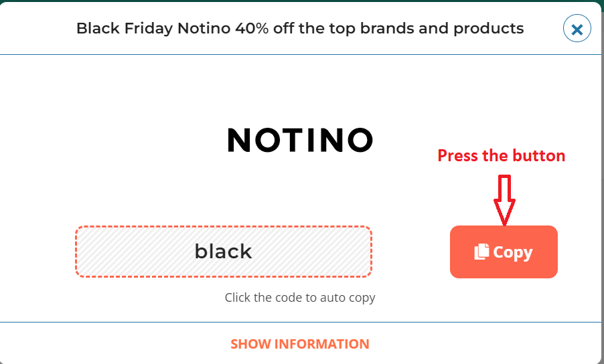Expand the SHOW INFORMATION section

(x=300, y=344)
